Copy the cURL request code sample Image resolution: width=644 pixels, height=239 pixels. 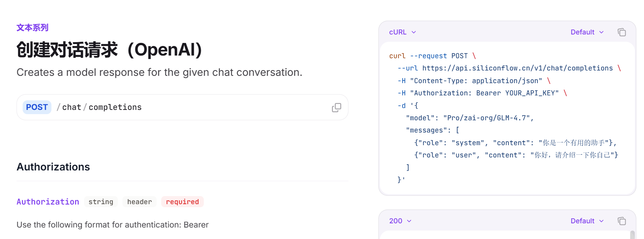point(622,32)
